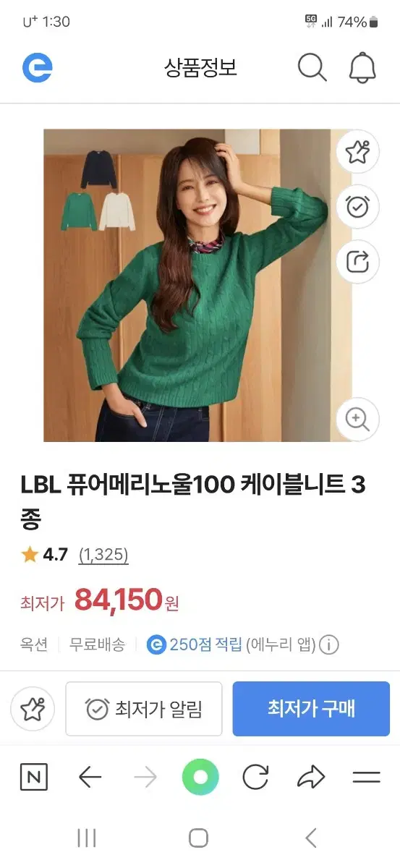Show info about 250점 적립 points
400x868 pixels.
(329, 644)
